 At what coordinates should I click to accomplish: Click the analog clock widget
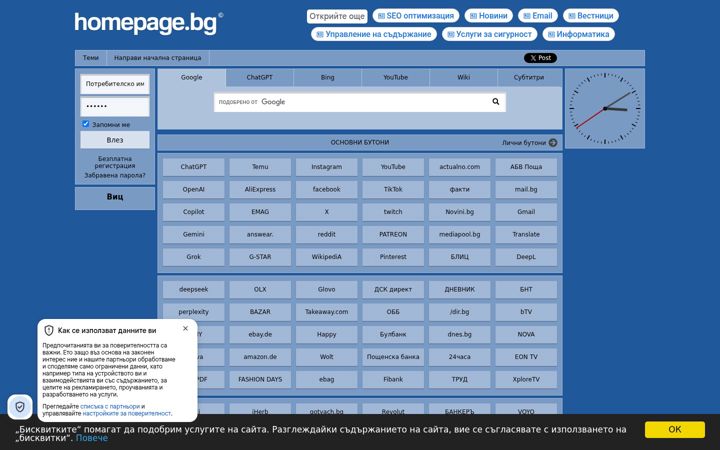(605, 109)
